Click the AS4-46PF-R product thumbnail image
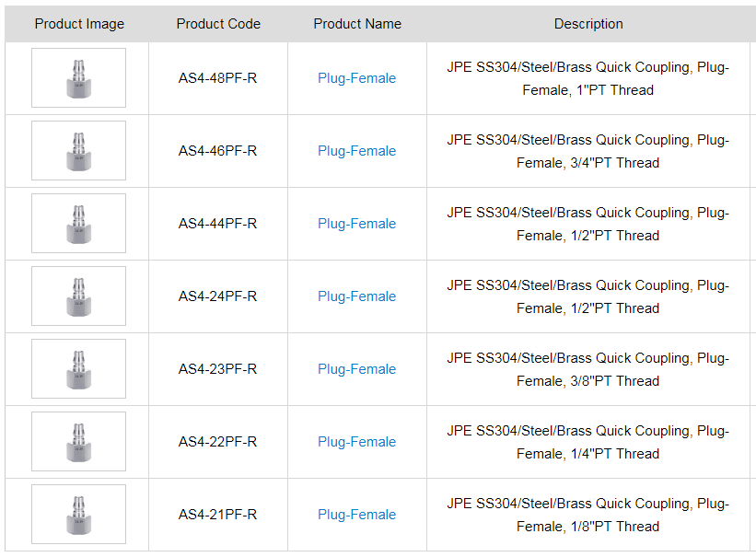 [78, 151]
